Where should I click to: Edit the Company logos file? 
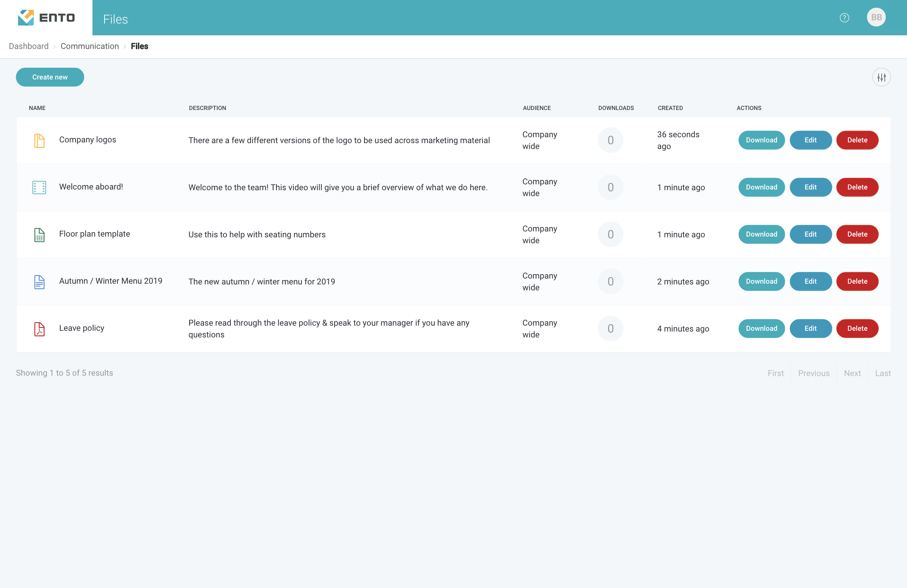pos(810,140)
